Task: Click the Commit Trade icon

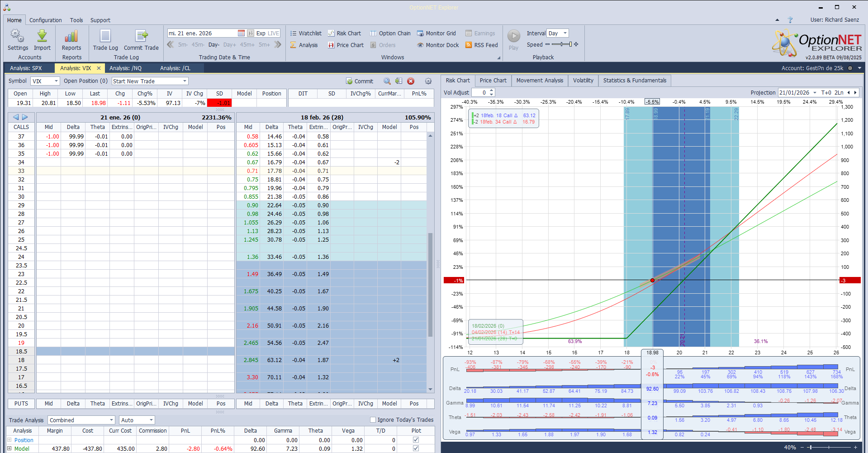Action: pyautogui.click(x=141, y=40)
